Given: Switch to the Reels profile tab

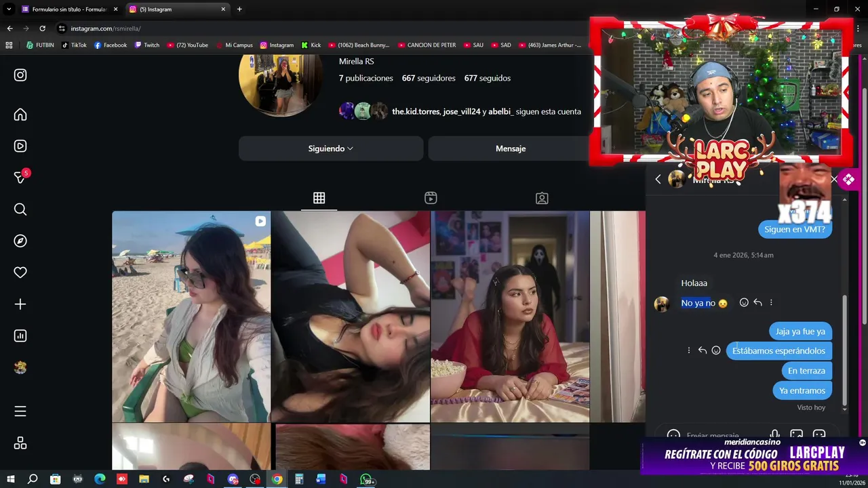Looking at the screenshot, I should click(431, 198).
